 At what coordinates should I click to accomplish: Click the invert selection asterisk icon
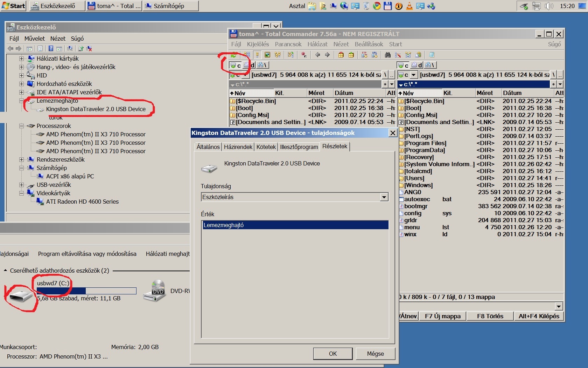[x=303, y=55]
